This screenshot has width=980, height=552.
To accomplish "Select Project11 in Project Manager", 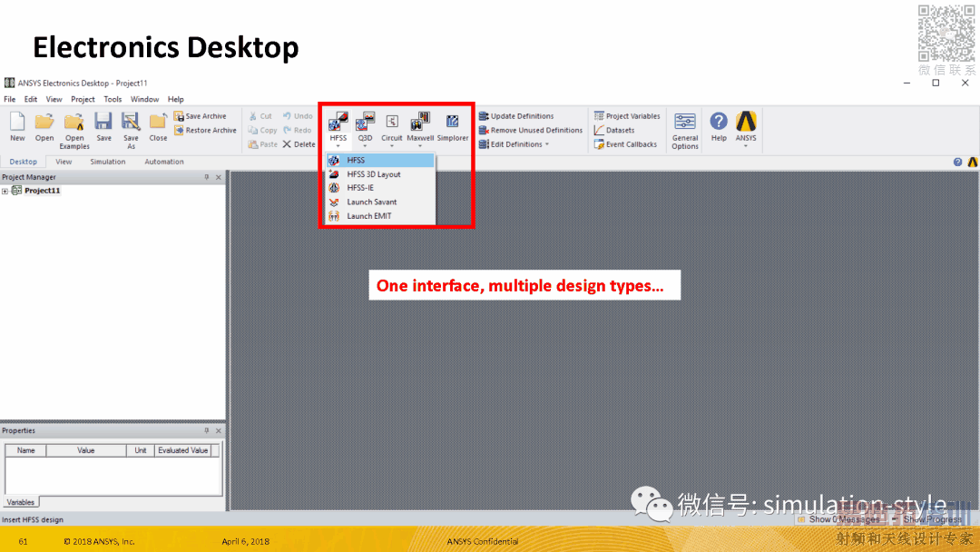I will tap(43, 191).
